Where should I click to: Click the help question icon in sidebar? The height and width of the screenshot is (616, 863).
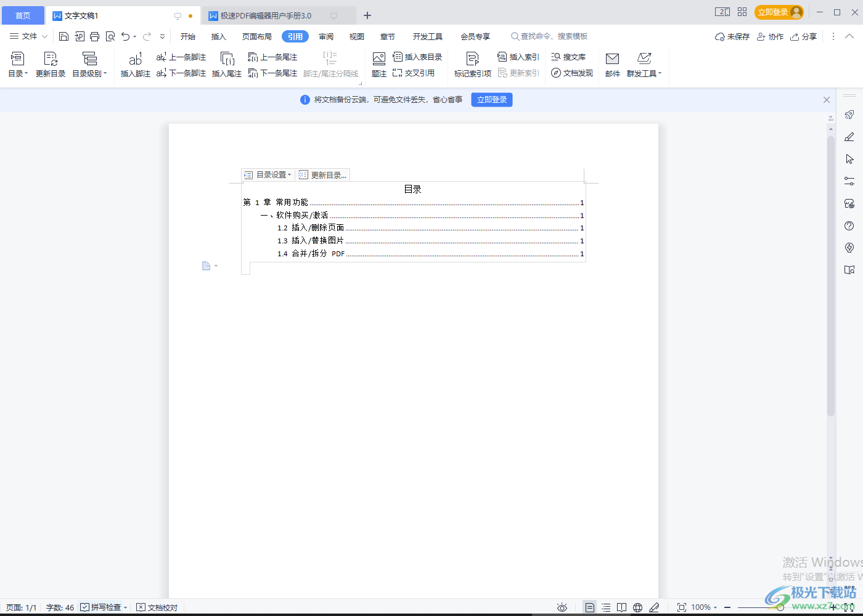[849, 225]
